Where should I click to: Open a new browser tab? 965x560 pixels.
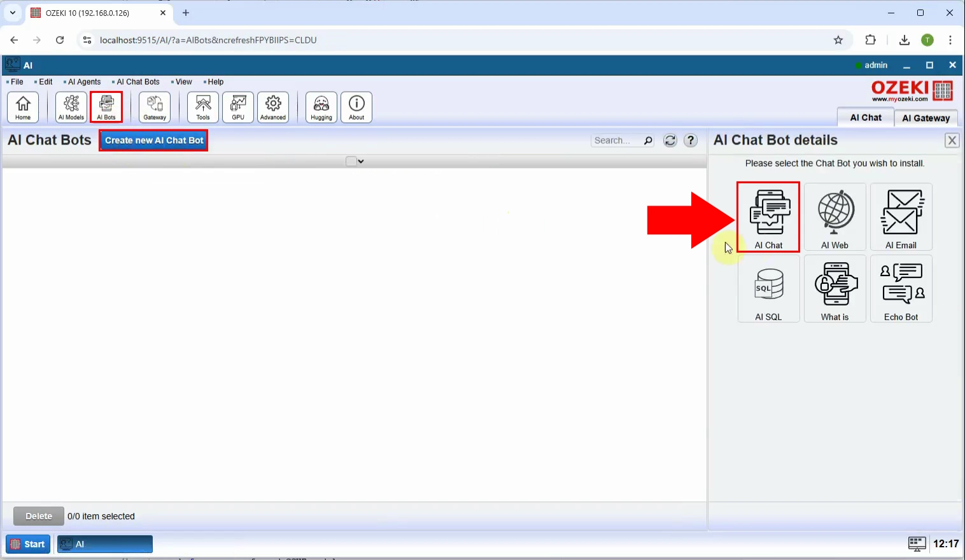tap(186, 13)
